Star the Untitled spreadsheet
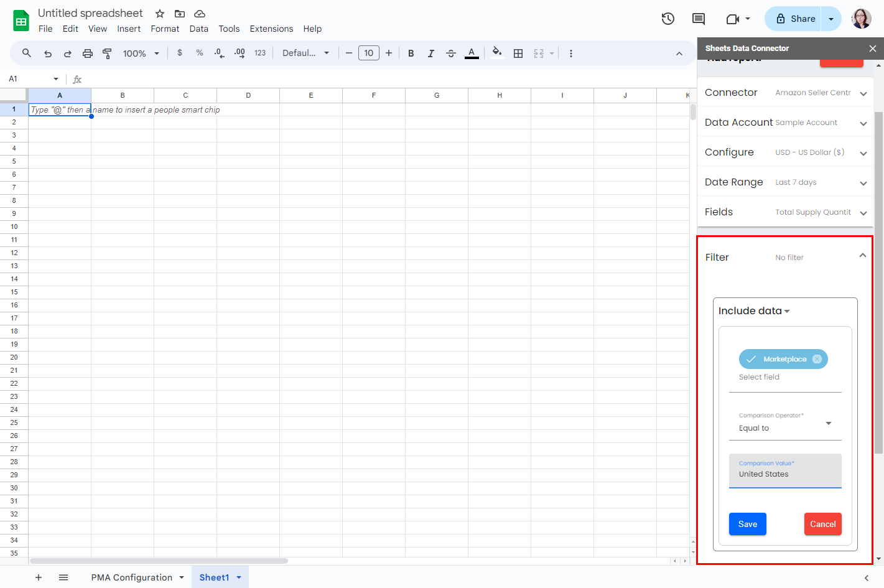 click(160, 14)
